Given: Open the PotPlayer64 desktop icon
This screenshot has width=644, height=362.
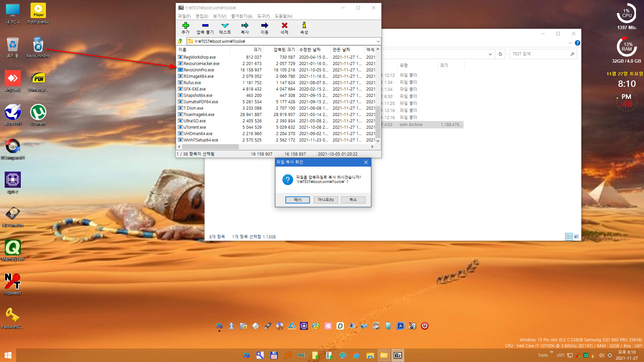Looking at the screenshot, I should click(38, 14).
